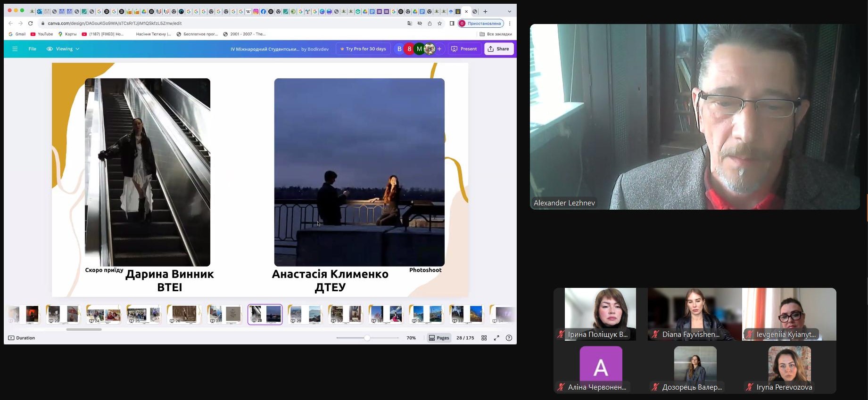Toggle the Pages thumbnail strip
This screenshot has height=400, width=868.
(438, 338)
